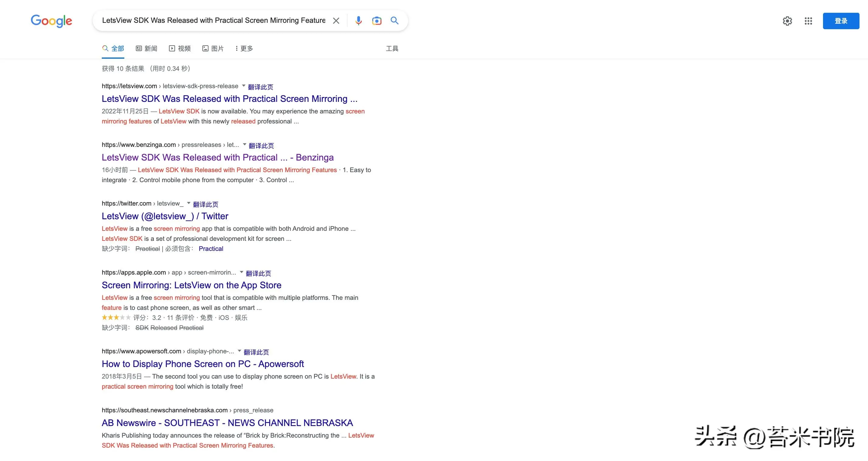Open LetsView (@letsview_) / Twitter result

(x=165, y=216)
